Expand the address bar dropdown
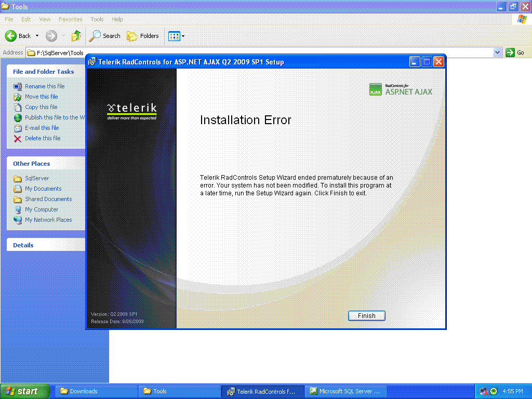 pos(497,52)
